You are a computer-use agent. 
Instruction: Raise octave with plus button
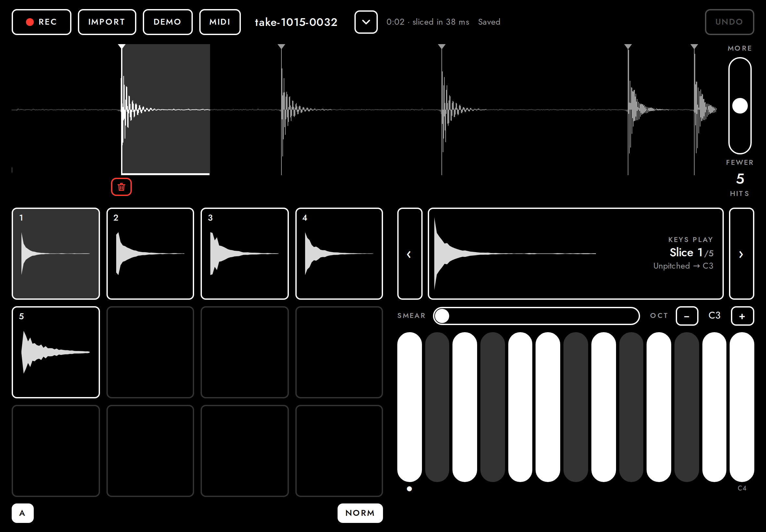[742, 316]
